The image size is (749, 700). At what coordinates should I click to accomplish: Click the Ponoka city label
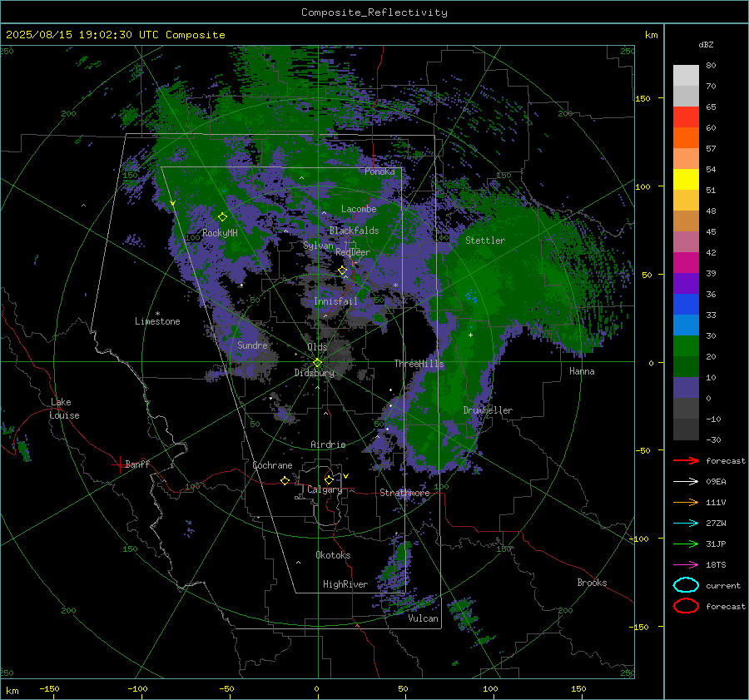pos(379,171)
